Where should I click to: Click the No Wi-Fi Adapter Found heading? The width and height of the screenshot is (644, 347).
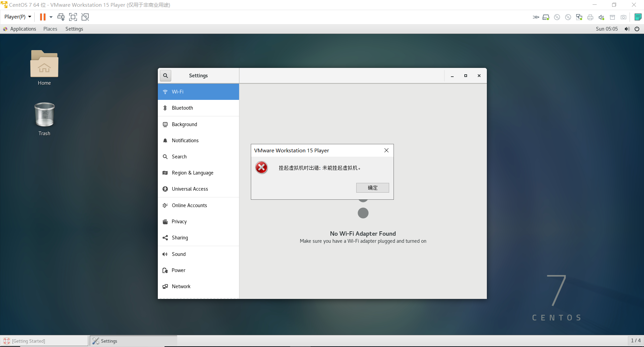point(363,234)
